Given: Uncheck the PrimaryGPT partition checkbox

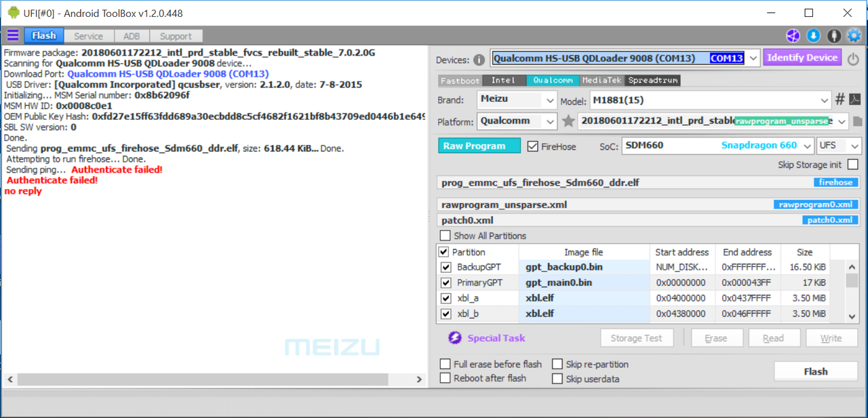Looking at the screenshot, I should coord(446,283).
